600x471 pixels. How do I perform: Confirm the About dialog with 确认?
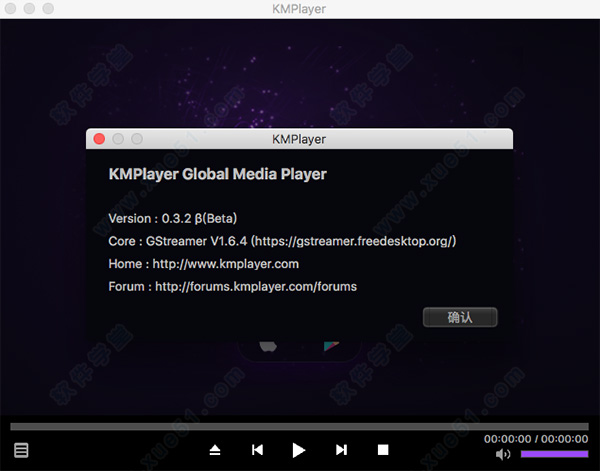click(x=460, y=317)
